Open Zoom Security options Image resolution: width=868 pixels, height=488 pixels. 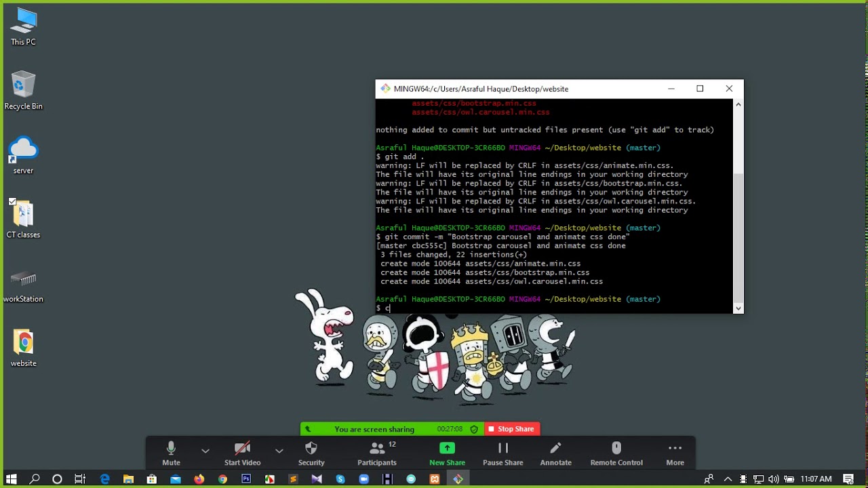311,453
